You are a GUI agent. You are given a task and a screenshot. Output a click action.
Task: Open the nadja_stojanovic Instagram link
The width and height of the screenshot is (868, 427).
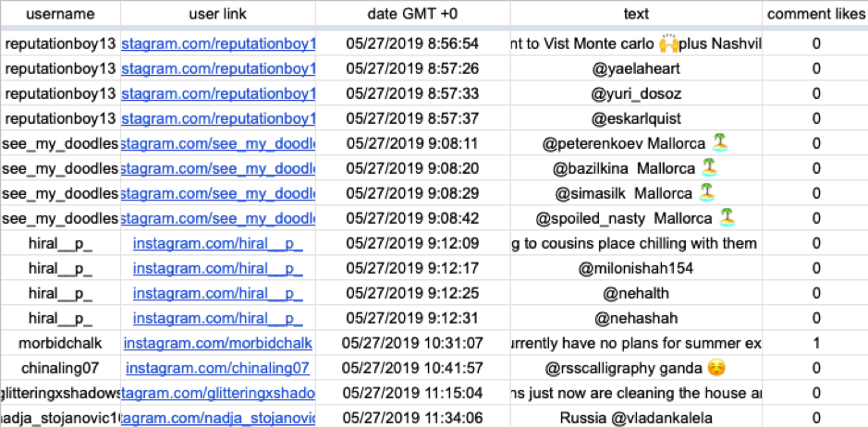click(218, 417)
